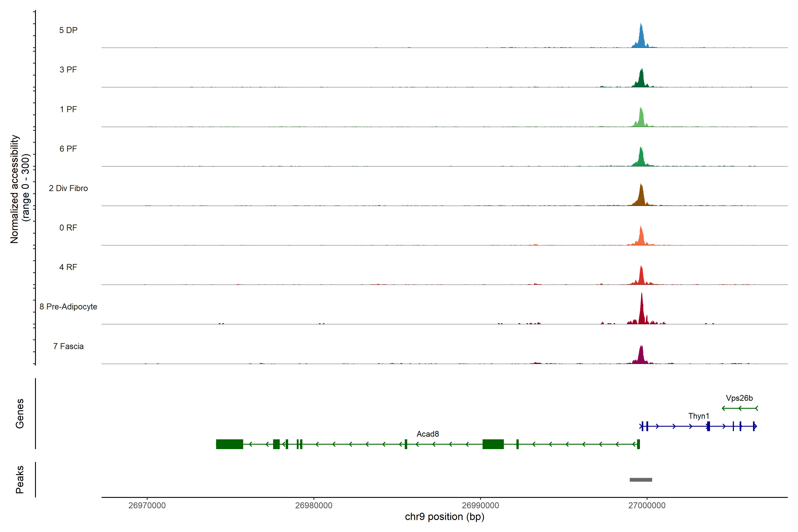Click the Genes panel label
The width and height of the screenshot is (798, 532).
point(20,414)
